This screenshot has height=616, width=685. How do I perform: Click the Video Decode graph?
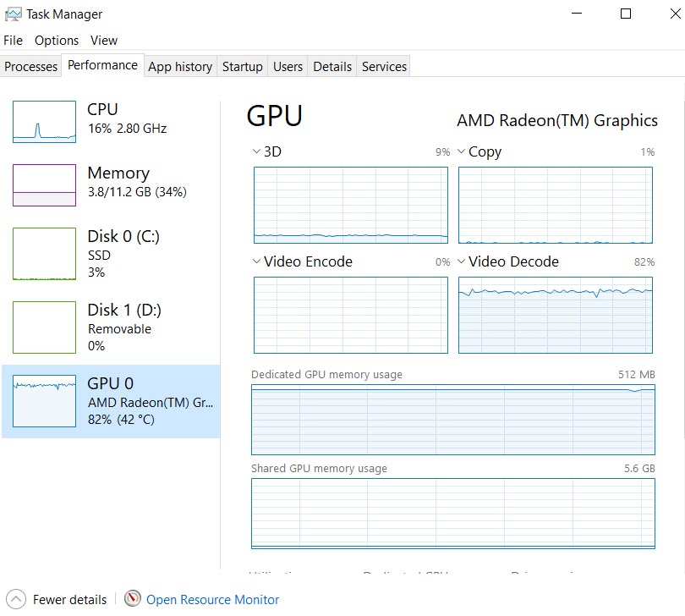coord(556,315)
